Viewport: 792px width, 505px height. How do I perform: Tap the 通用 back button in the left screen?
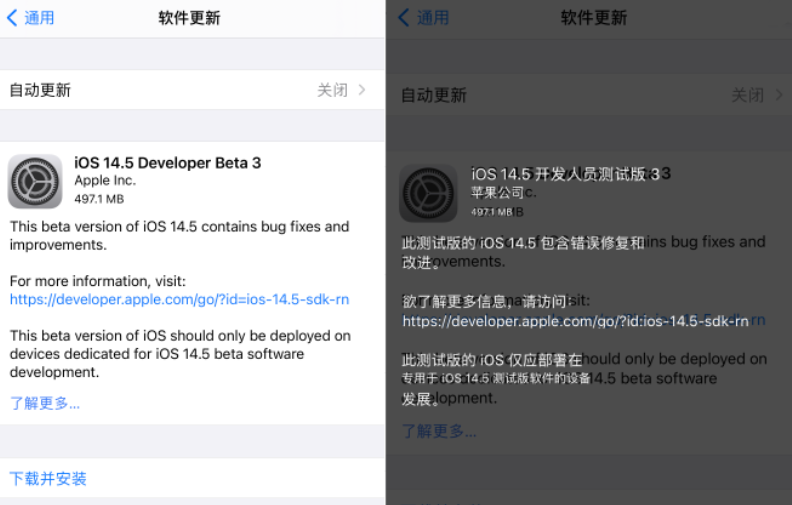click(x=30, y=18)
